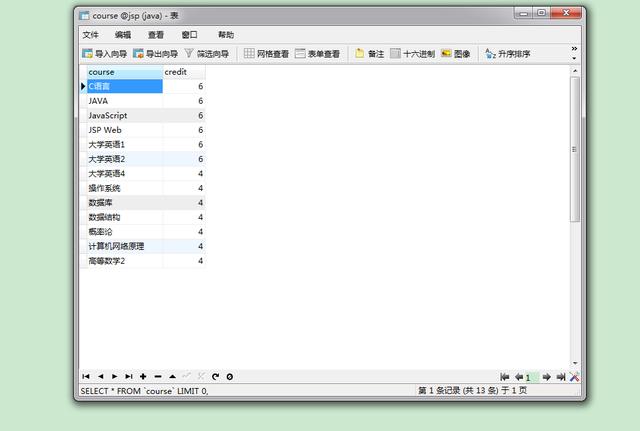The height and width of the screenshot is (431, 640).
Task: Minimize the course table window
Action: pos(523,13)
